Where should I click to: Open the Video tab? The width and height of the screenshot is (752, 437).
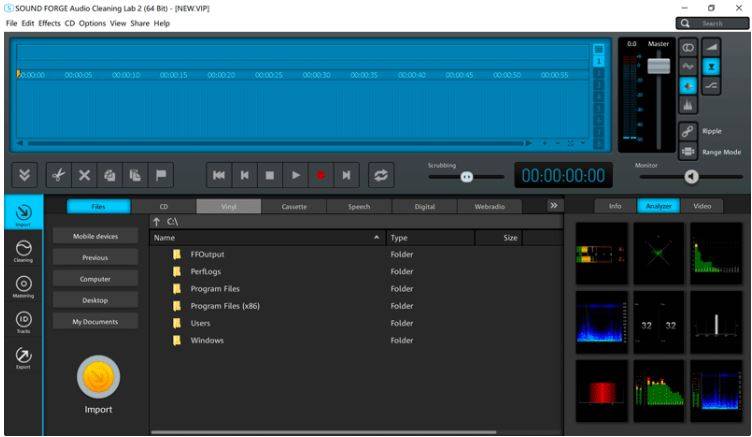click(702, 206)
